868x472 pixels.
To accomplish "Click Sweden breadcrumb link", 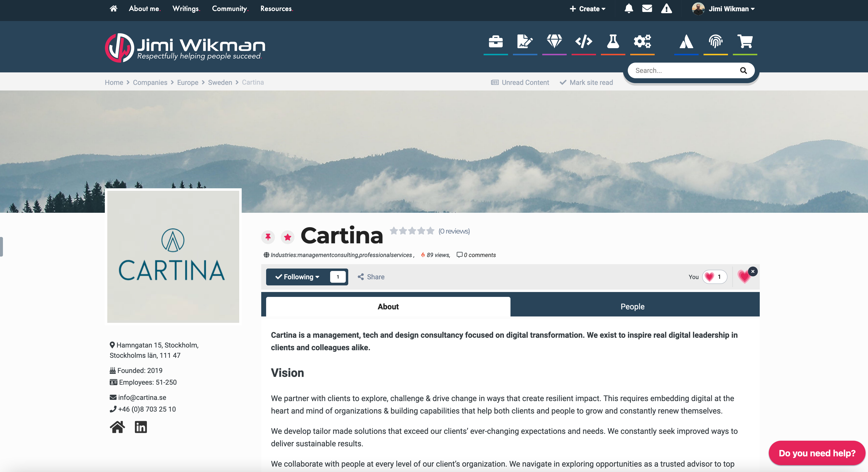I will (220, 82).
